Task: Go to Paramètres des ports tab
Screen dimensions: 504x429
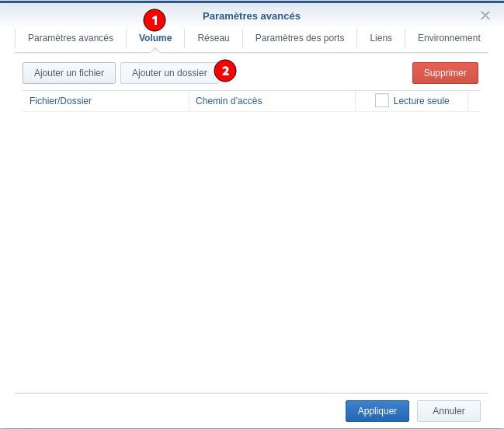Action: click(x=300, y=38)
